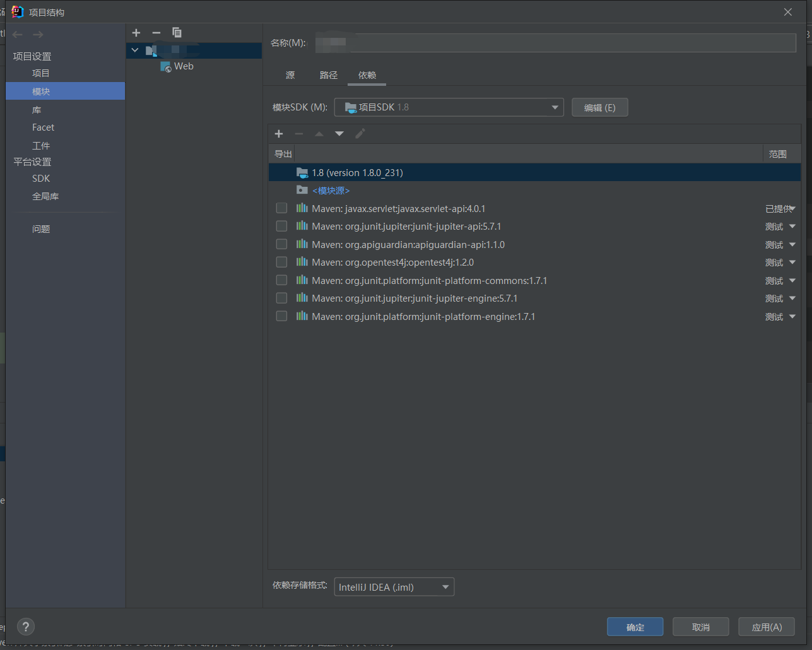
Task: Remove selected module with minus icon
Action: coord(156,33)
